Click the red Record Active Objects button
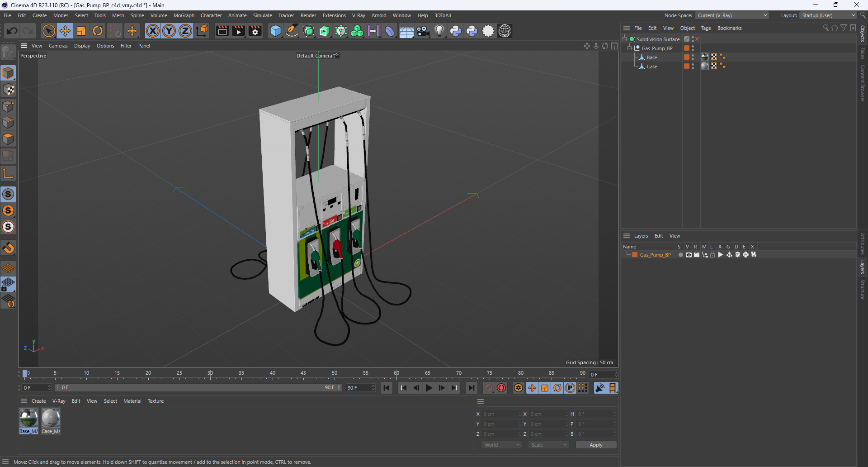This screenshot has width=868, height=467. 489,388
